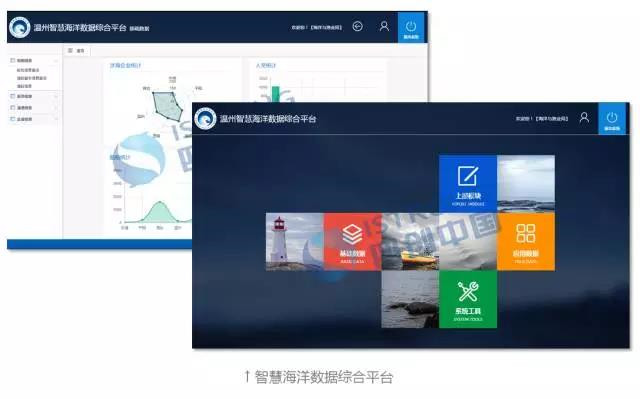Expand the fourth sidebar menu group
Viewport: 640px width, 399px height.
[x=33, y=119]
